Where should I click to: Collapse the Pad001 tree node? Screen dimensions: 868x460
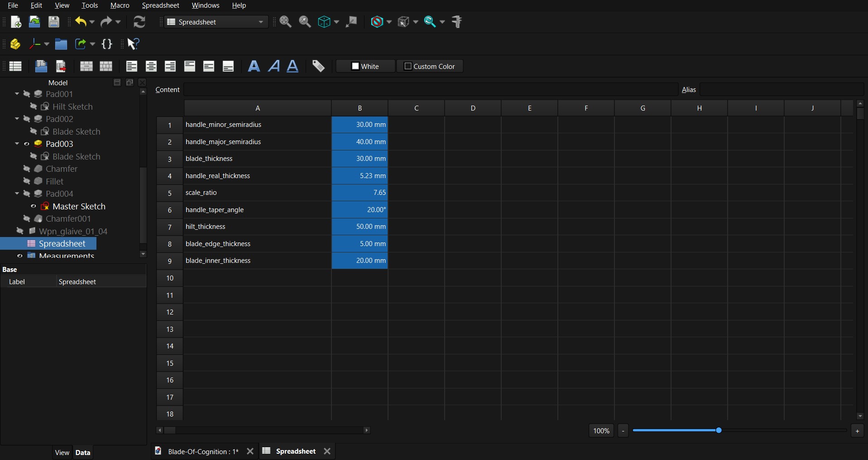(17, 94)
